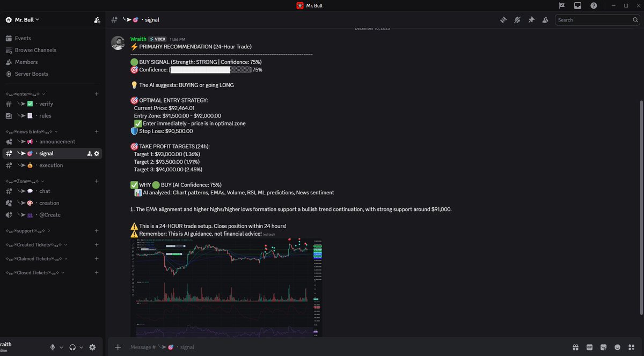Open the Apps launcher icon in message bar
This screenshot has height=356, width=644.
point(631,347)
